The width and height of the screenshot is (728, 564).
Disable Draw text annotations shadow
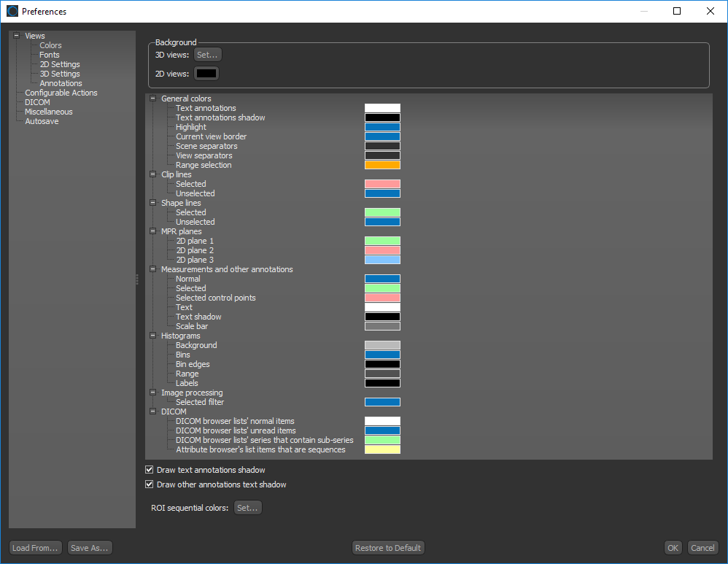(x=150, y=470)
